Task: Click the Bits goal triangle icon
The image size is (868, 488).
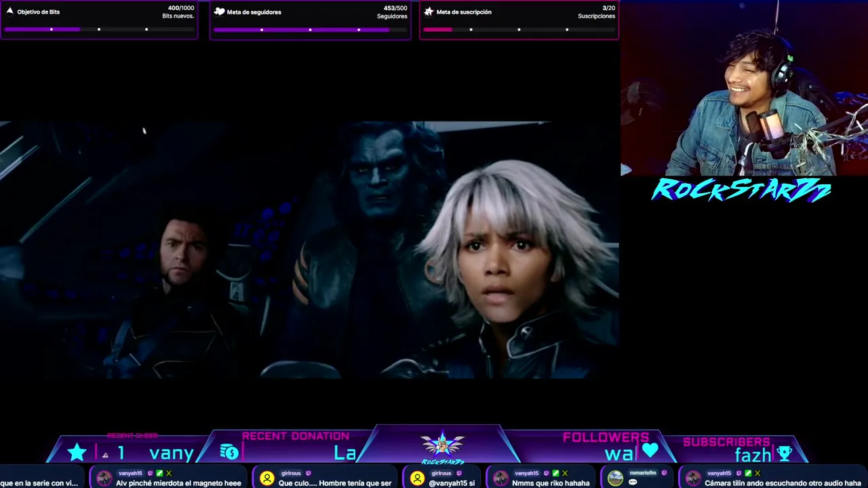Action: [9, 12]
